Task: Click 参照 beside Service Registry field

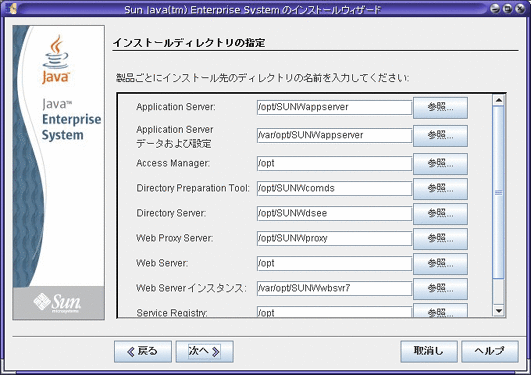Action: tap(440, 311)
